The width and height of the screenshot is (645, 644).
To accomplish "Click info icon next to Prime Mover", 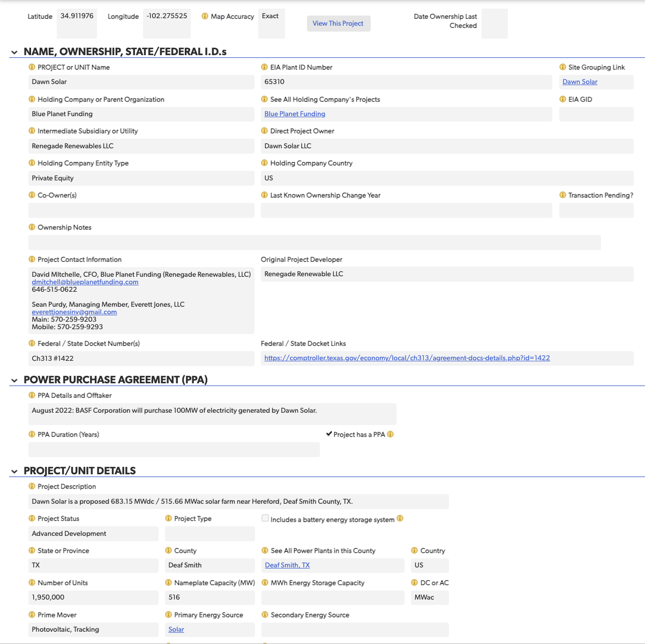I will pos(32,615).
